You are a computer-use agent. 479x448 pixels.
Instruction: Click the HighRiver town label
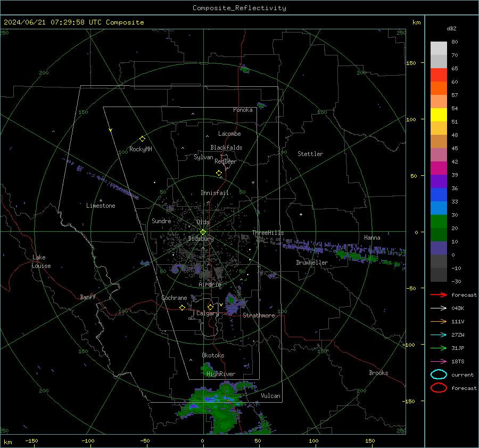(x=221, y=374)
